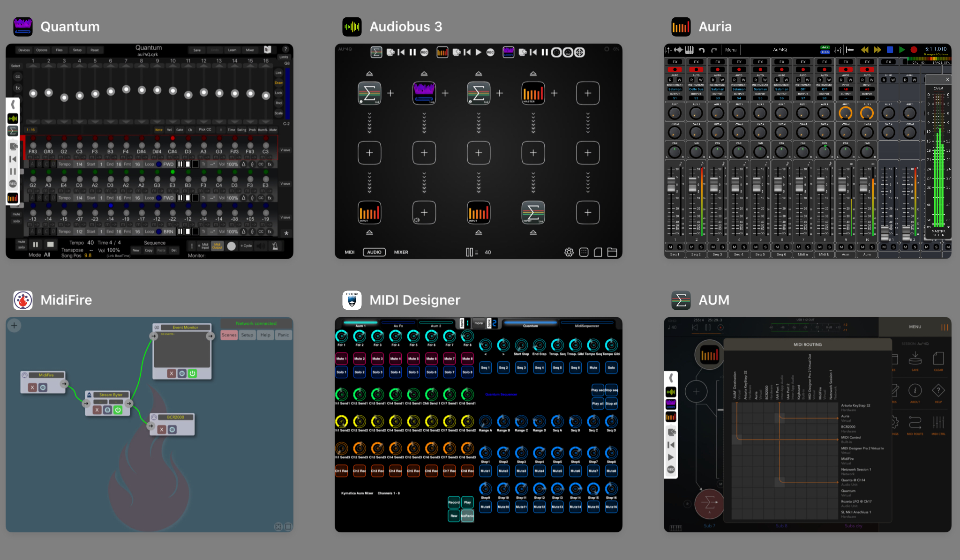Screen dimensions: 960x560
Task: Open the MIDI ROUTE icon in AUM
Action: click(915, 423)
